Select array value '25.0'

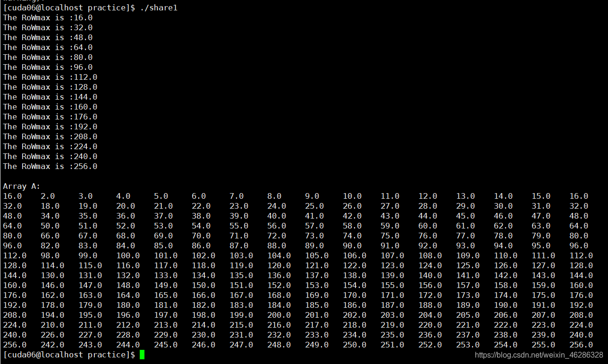(x=314, y=206)
